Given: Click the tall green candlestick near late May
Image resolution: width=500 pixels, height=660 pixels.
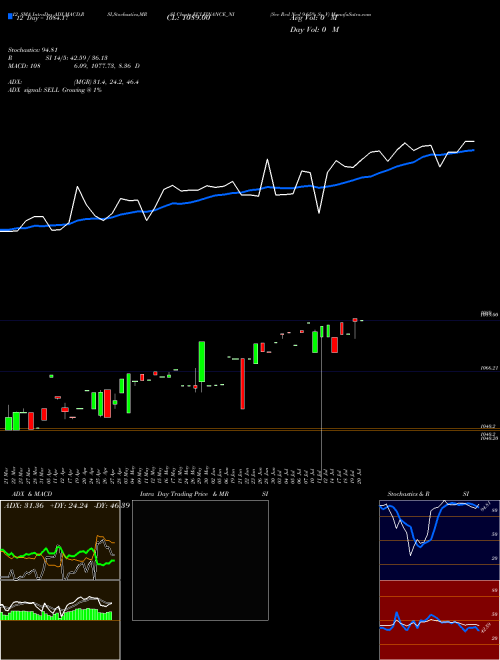Looking at the screenshot, I should [202, 362].
